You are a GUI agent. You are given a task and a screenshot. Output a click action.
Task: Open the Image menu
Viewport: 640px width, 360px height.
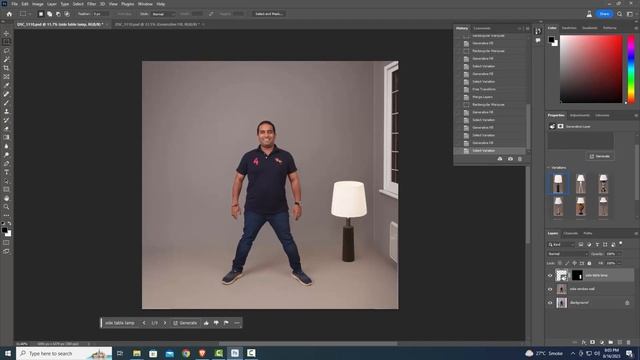pyautogui.click(x=38, y=4)
